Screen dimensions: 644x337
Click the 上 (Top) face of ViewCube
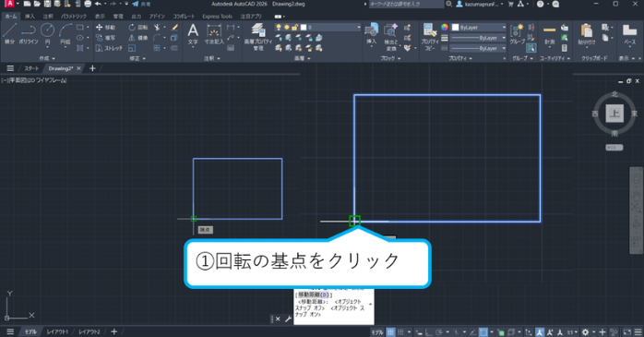[x=614, y=114]
